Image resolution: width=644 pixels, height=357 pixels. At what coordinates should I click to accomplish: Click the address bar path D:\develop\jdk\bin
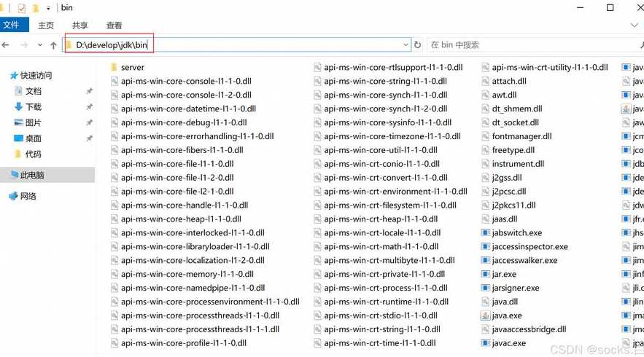112,44
